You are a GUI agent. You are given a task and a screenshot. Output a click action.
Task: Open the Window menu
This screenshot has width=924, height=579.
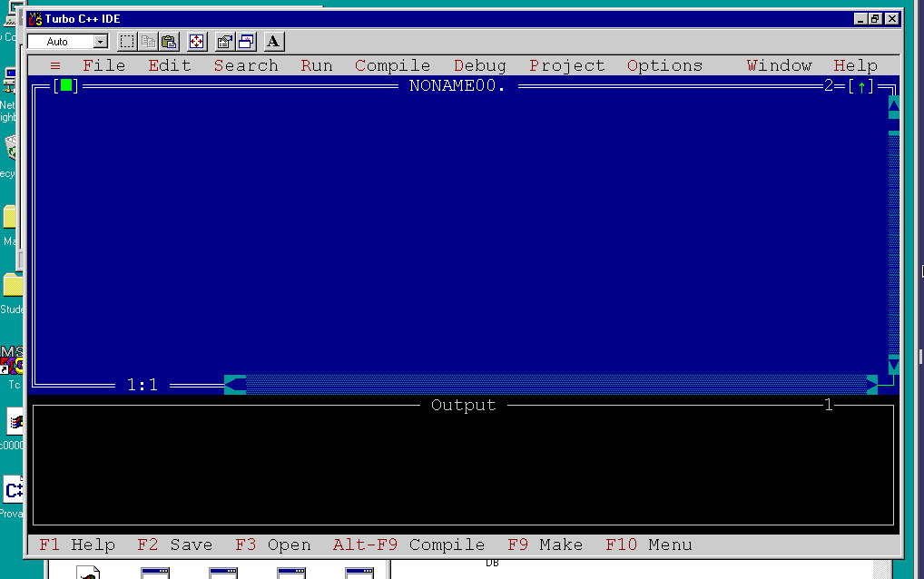780,65
